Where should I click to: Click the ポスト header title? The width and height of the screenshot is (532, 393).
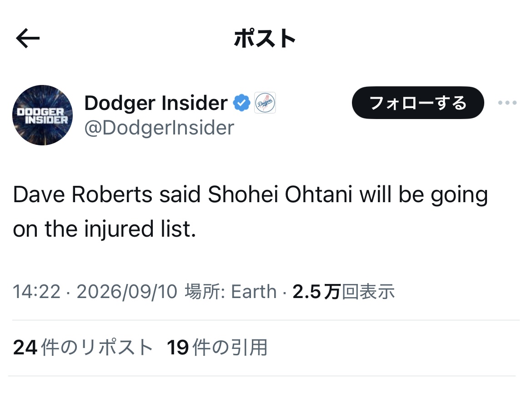[x=265, y=38]
